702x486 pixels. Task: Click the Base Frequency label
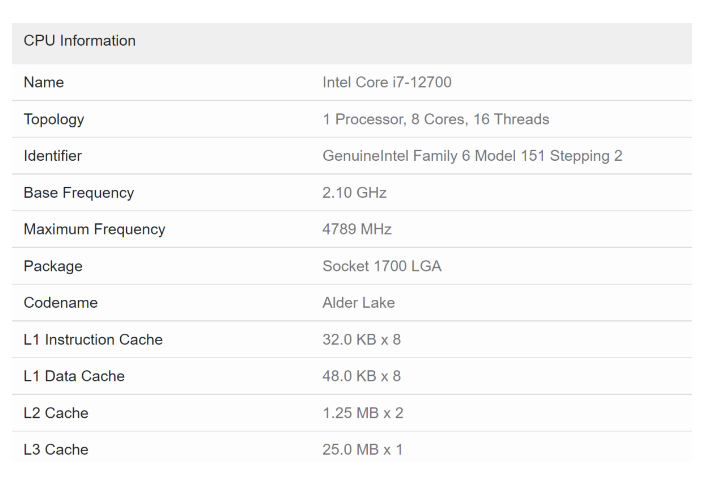pyautogui.click(x=79, y=193)
